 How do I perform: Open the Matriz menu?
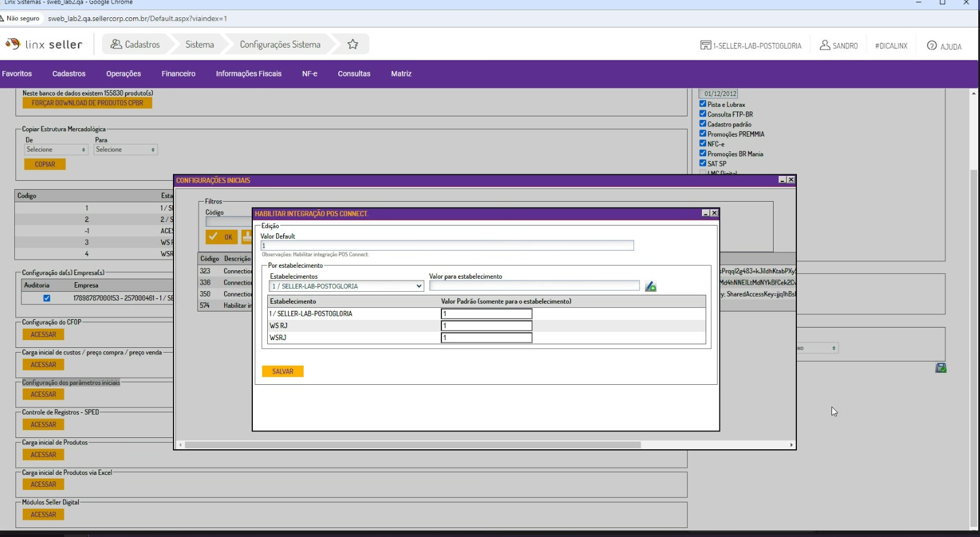click(401, 74)
